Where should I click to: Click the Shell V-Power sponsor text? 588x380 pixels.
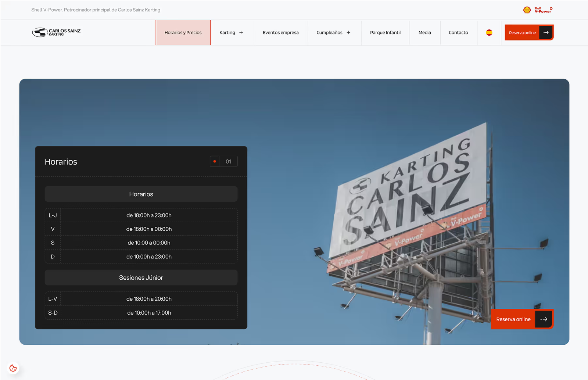tap(96, 10)
